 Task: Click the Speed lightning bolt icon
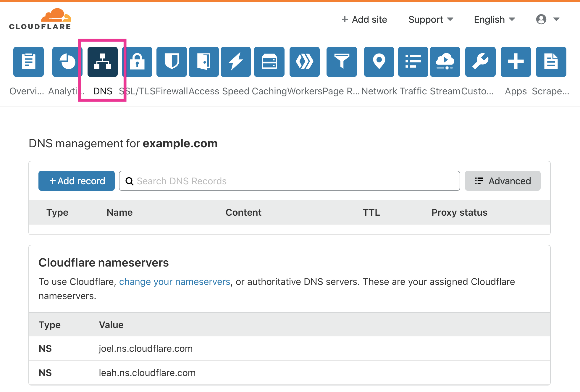coord(235,62)
